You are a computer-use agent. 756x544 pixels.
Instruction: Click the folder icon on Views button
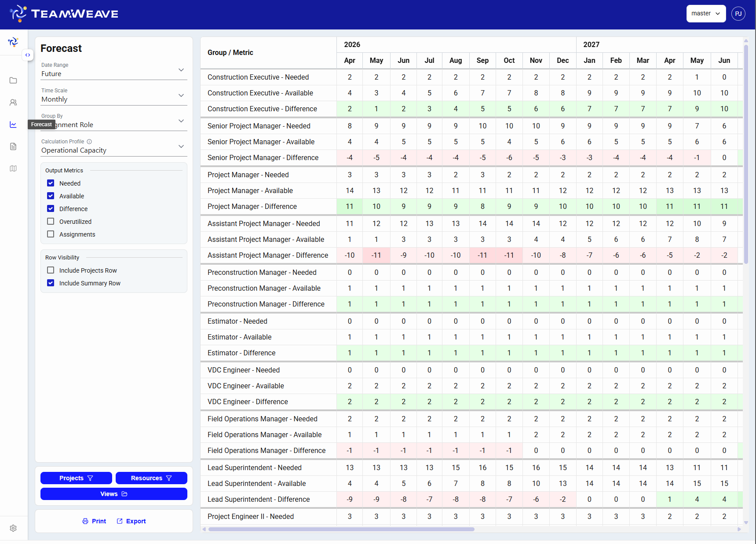tap(124, 494)
